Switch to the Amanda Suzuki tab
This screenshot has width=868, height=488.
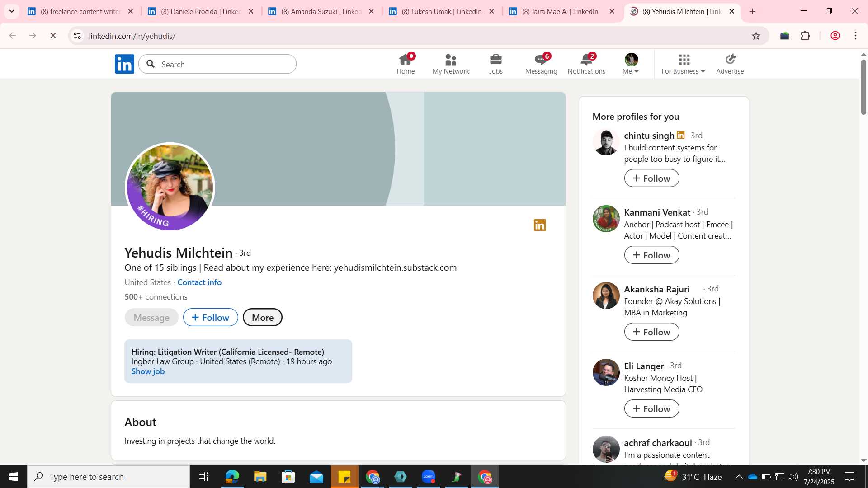321,11
